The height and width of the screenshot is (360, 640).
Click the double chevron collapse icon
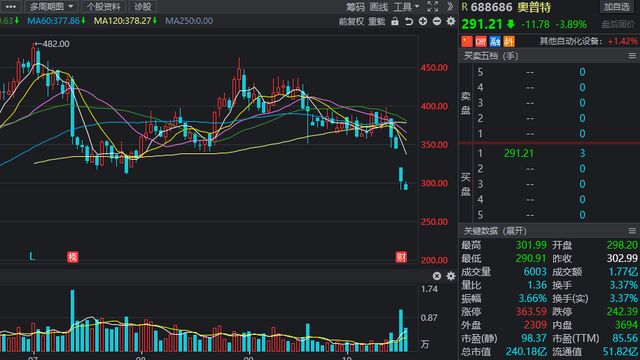pos(450,7)
